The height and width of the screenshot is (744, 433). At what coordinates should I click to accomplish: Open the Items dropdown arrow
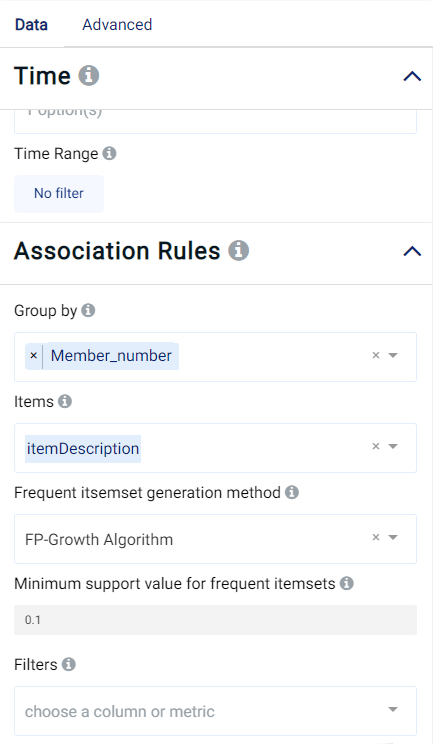[393, 446]
